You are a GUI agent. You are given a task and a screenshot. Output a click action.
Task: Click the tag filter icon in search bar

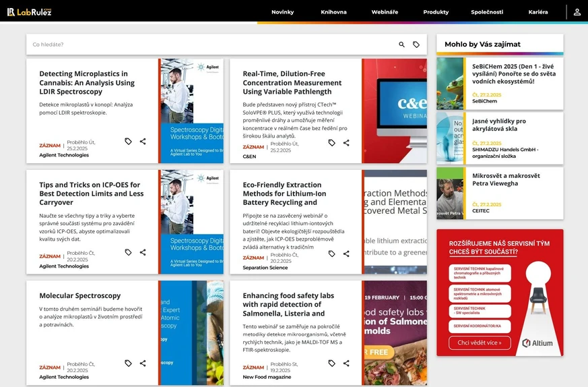(x=416, y=44)
